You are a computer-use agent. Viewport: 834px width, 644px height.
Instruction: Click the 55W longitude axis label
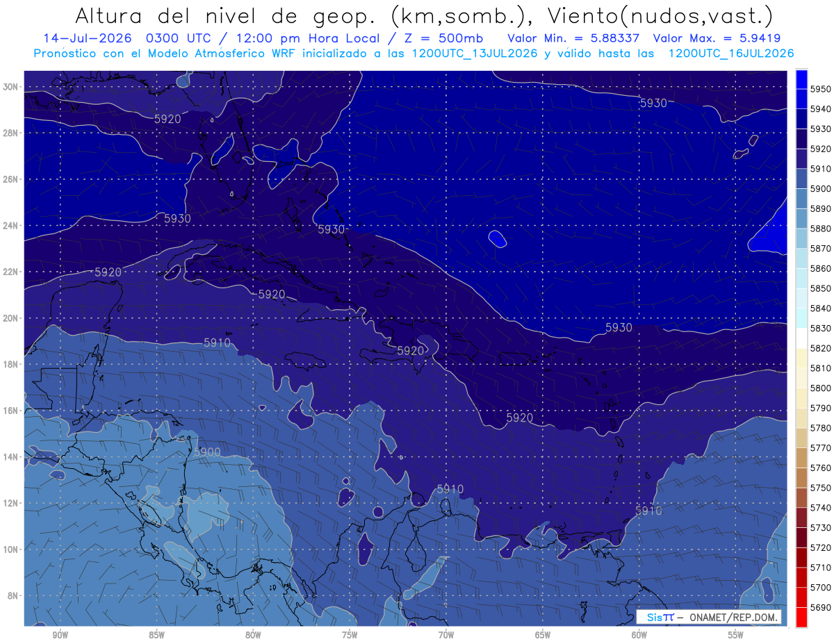click(x=736, y=635)
